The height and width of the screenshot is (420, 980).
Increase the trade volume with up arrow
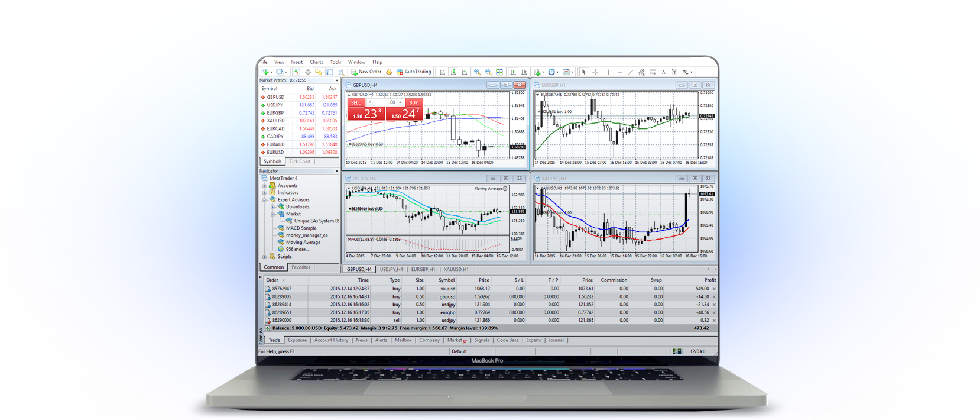[x=400, y=102]
